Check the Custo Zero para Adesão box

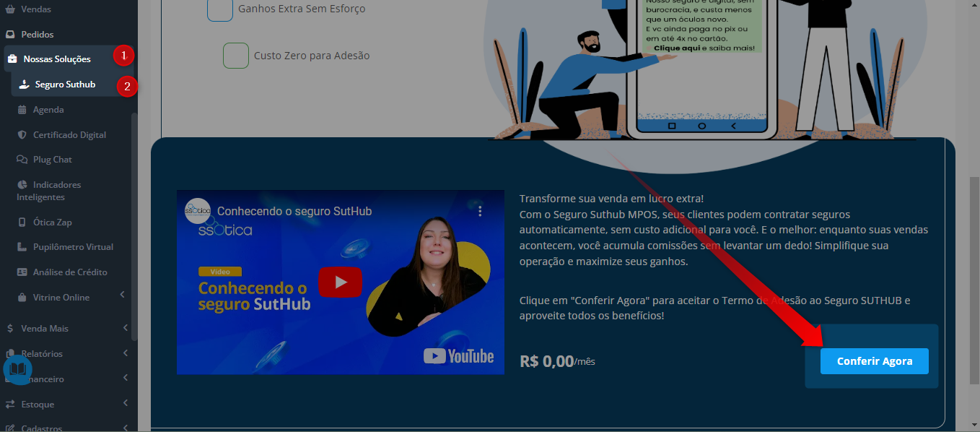tap(236, 56)
